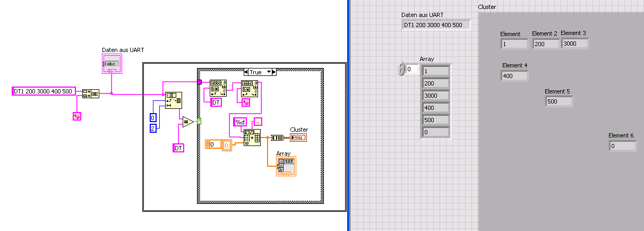Click the Cluster Element 4 field

coord(514,76)
